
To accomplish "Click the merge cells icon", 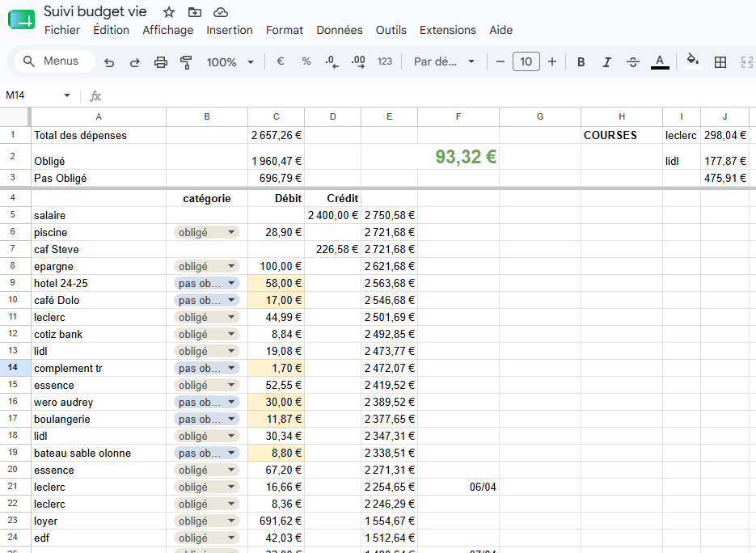I will [x=747, y=61].
